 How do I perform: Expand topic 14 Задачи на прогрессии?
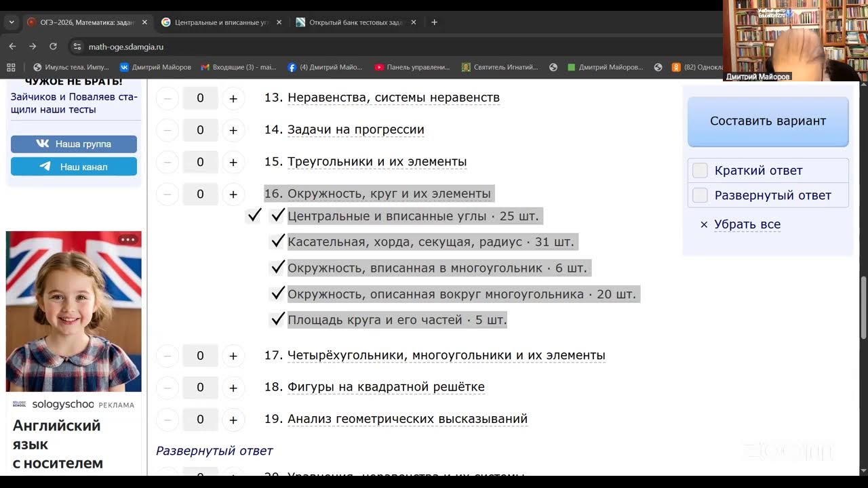(x=356, y=129)
